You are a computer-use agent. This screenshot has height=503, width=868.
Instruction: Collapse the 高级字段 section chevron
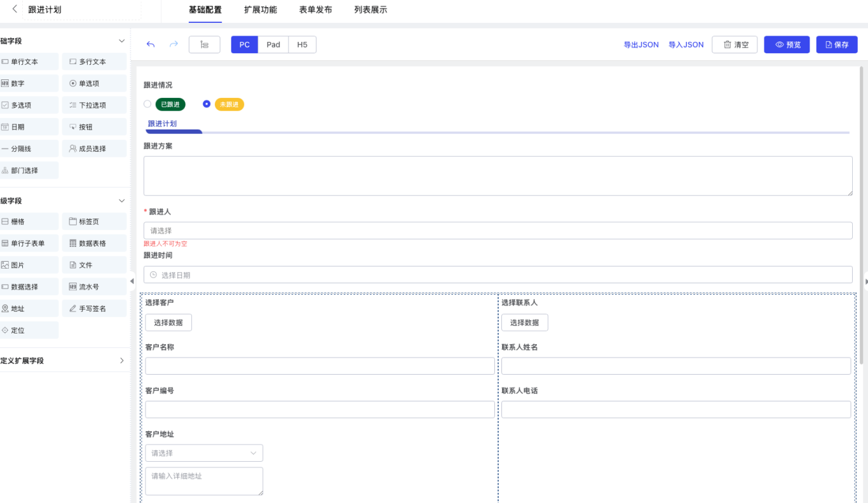pos(122,201)
